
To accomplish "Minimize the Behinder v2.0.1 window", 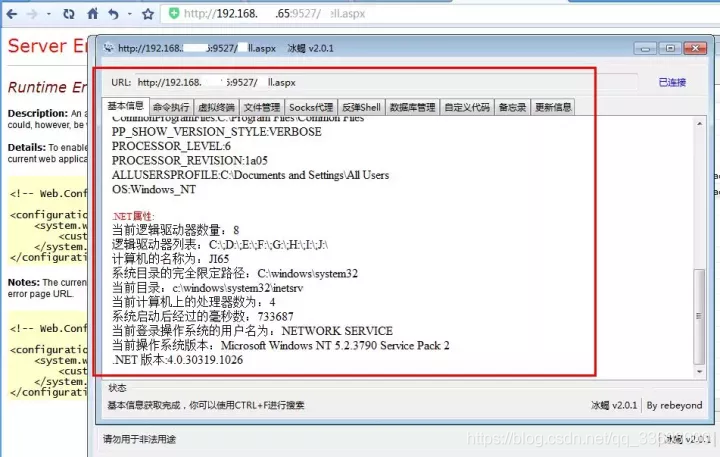I will tap(645, 48).
